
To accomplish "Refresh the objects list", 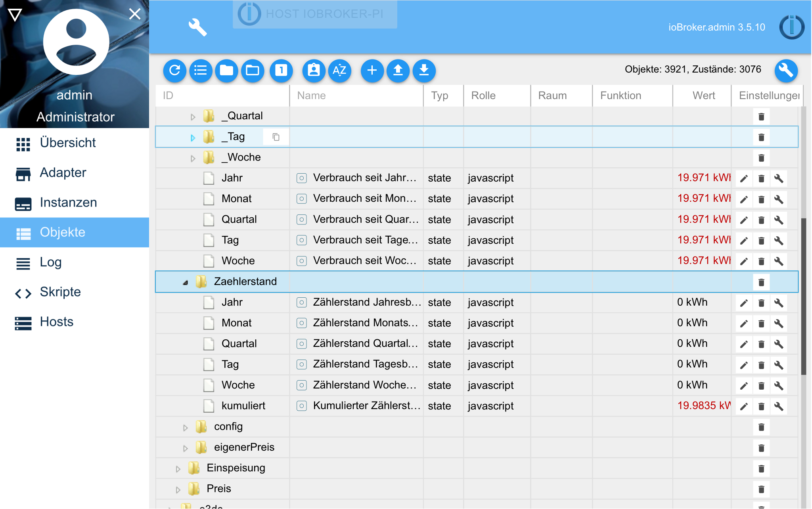I will (x=174, y=71).
